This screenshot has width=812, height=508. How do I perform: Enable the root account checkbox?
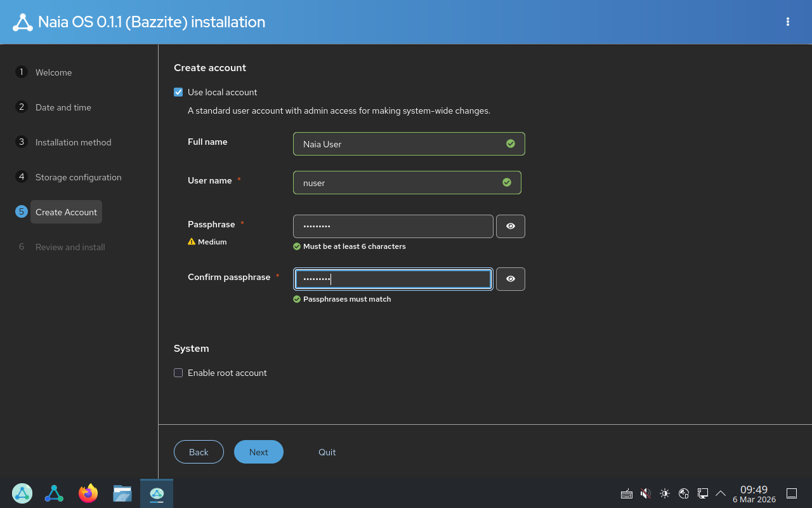[x=178, y=373]
